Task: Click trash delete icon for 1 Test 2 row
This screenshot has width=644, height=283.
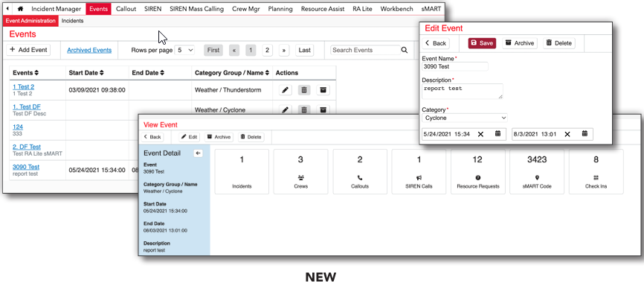Action: tap(304, 90)
